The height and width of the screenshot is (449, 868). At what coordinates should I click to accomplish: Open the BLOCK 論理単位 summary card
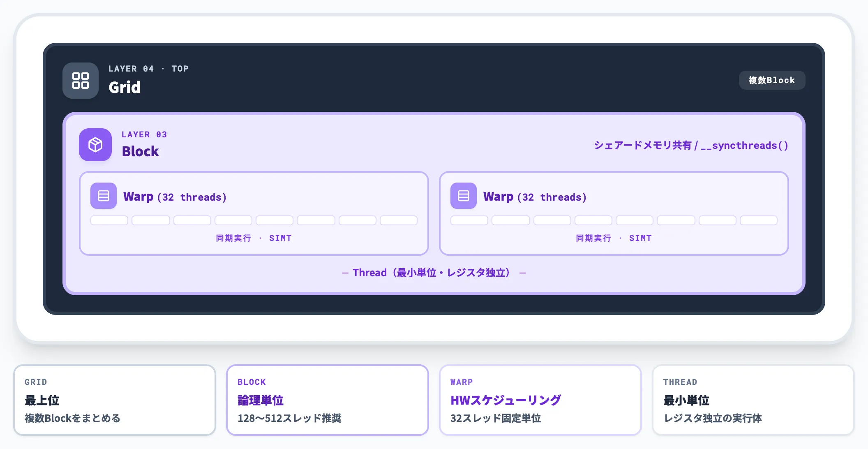(x=328, y=400)
